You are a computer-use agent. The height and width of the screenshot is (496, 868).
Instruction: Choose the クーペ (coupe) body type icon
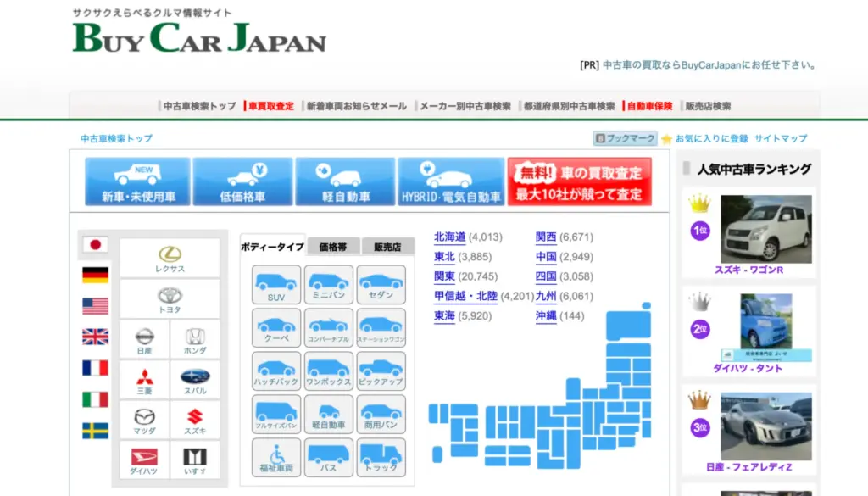(x=275, y=326)
